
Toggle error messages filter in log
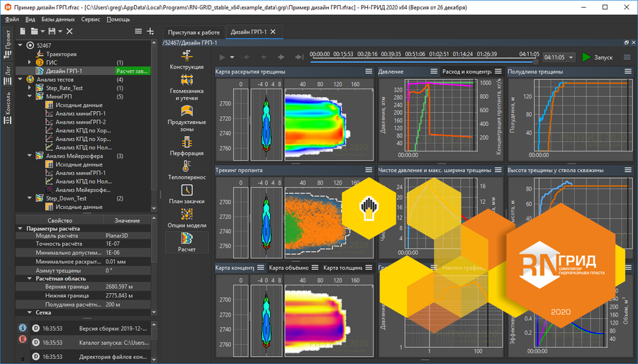[x=23, y=339]
